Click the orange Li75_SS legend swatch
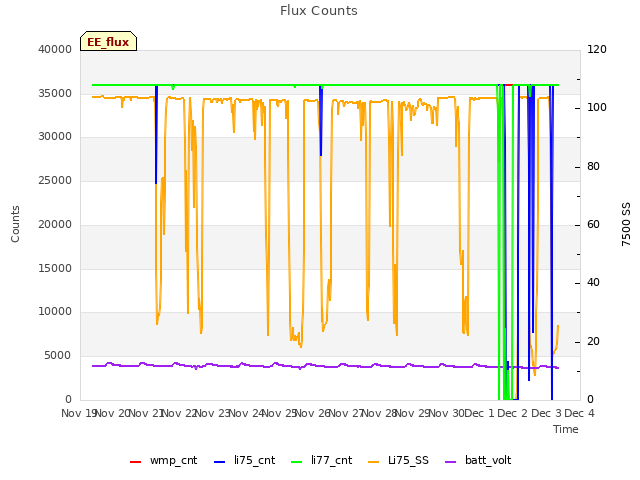Screen dimensions: 640x480 pos(374,462)
